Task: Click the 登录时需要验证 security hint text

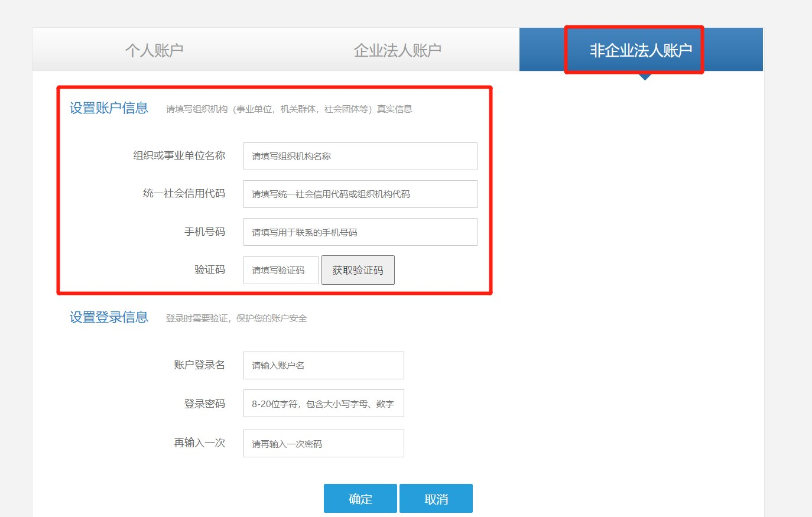Action: (236, 318)
